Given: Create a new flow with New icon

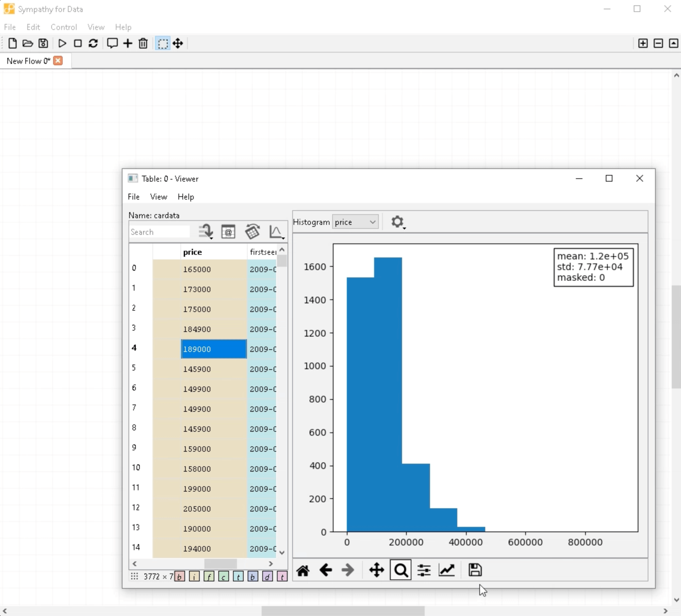Looking at the screenshot, I should 13,43.
